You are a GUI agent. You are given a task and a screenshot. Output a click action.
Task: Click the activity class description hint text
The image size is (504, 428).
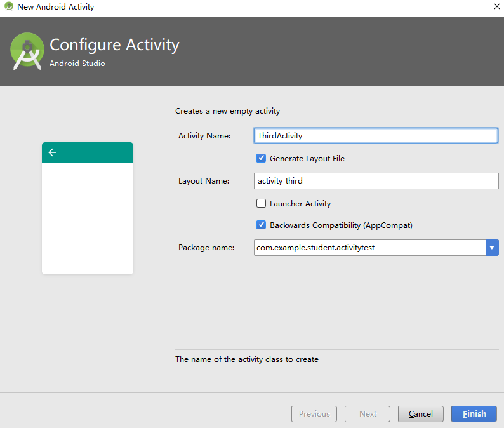[247, 359]
